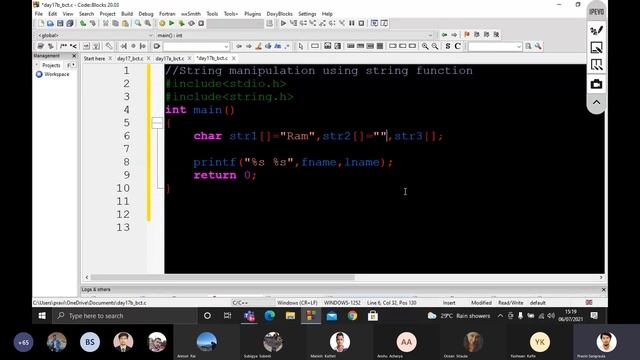Screen dimensions: 640x360
Task: Click the Stop debugger icon
Action: (362, 24)
